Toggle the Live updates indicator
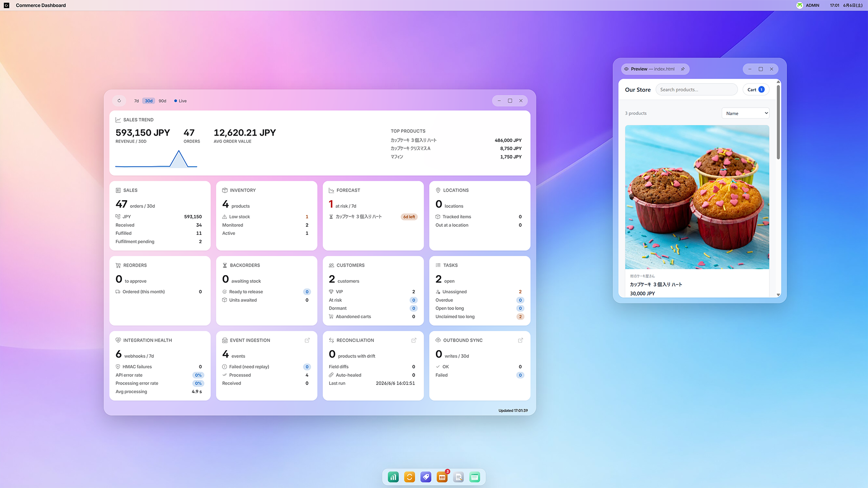The height and width of the screenshot is (488, 868). point(180,101)
